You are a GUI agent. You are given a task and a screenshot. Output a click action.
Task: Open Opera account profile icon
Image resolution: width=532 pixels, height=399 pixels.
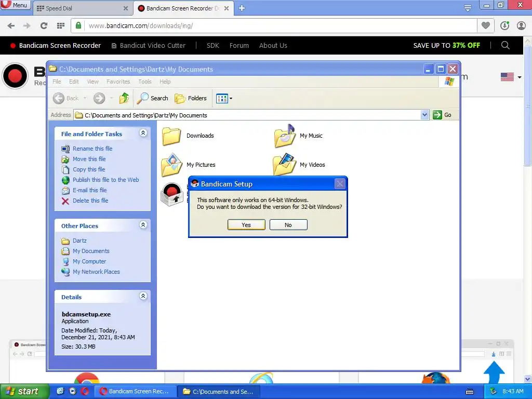pos(521,26)
